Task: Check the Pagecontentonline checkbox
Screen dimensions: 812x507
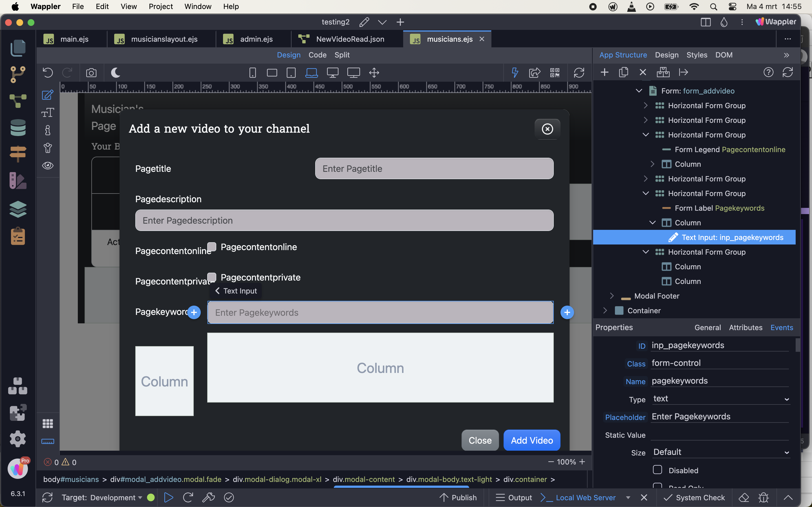Action: 212,247
